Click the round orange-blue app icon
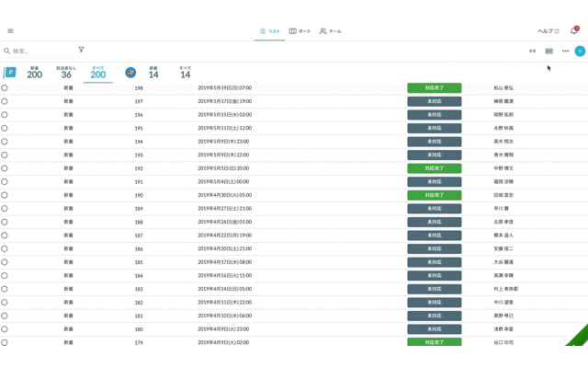This screenshot has width=588, height=368. (130, 73)
